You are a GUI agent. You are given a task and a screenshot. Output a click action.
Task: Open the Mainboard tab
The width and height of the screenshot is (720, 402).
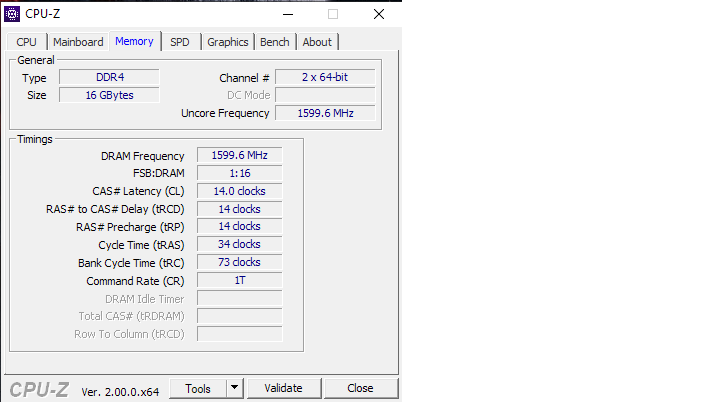[x=78, y=42]
